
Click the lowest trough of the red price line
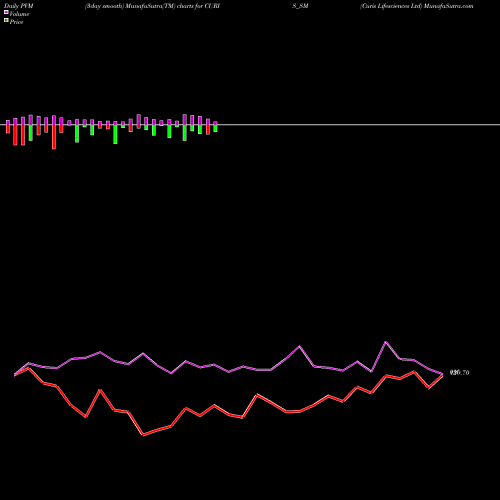(143, 435)
